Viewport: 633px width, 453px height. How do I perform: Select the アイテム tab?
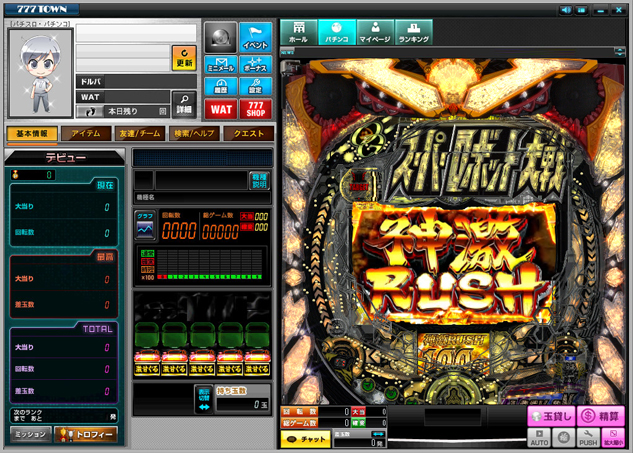[86, 134]
